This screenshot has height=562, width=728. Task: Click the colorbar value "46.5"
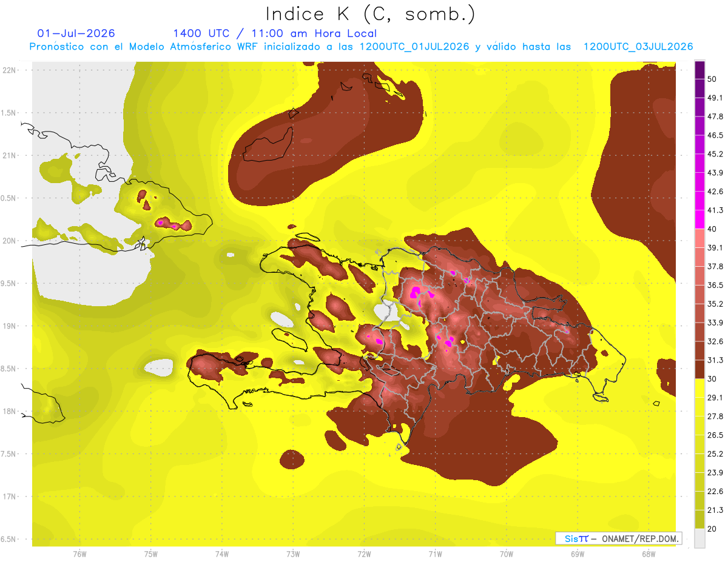pos(715,135)
